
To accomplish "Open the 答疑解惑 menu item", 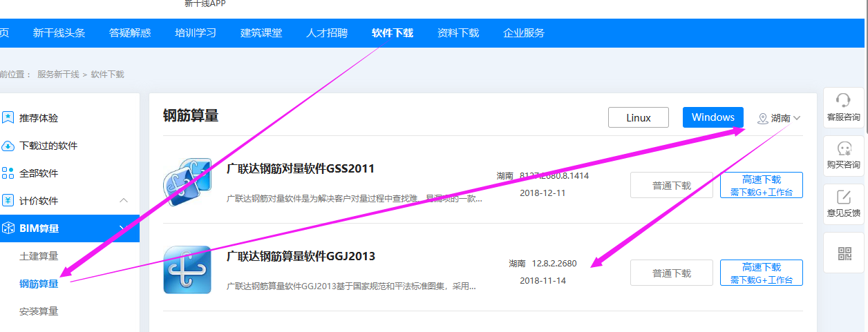I will click(130, 32).
